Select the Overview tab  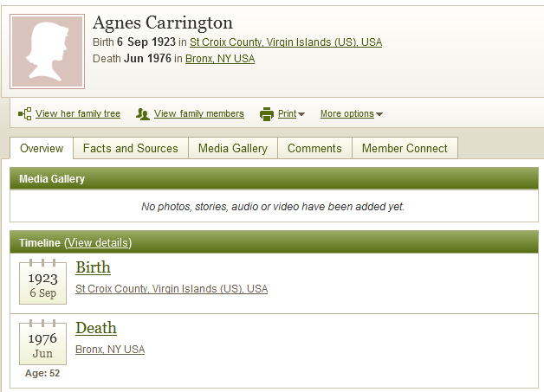[x=42, y=148]
